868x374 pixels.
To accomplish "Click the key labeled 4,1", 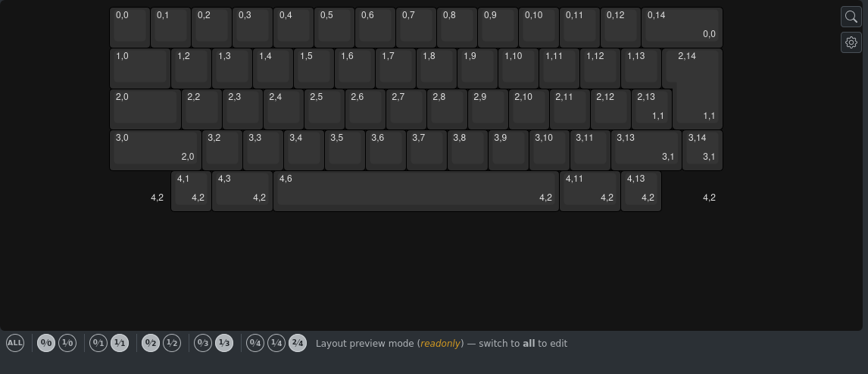I will tap(191, 191).
